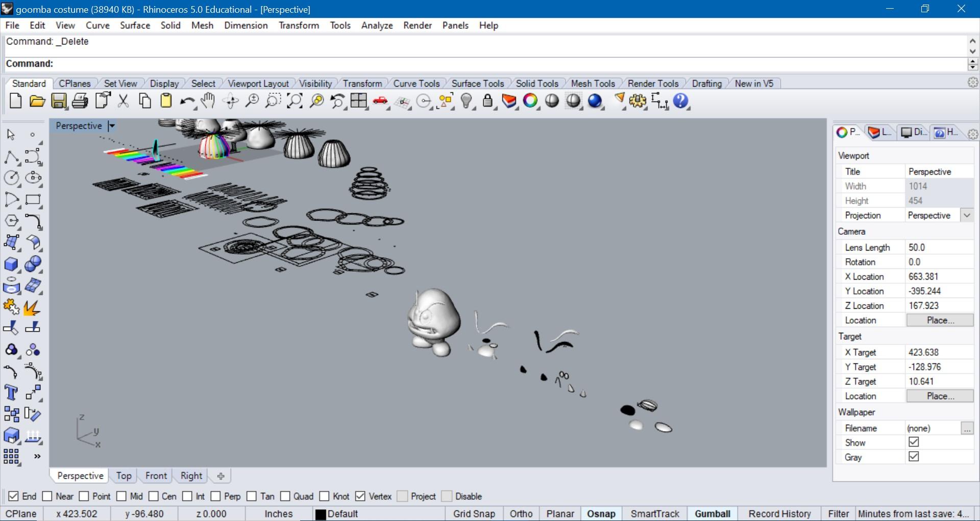This screenshot has height=521, width=980.
Task: Click the Zoom Extents icon
Action: [295, 101]
